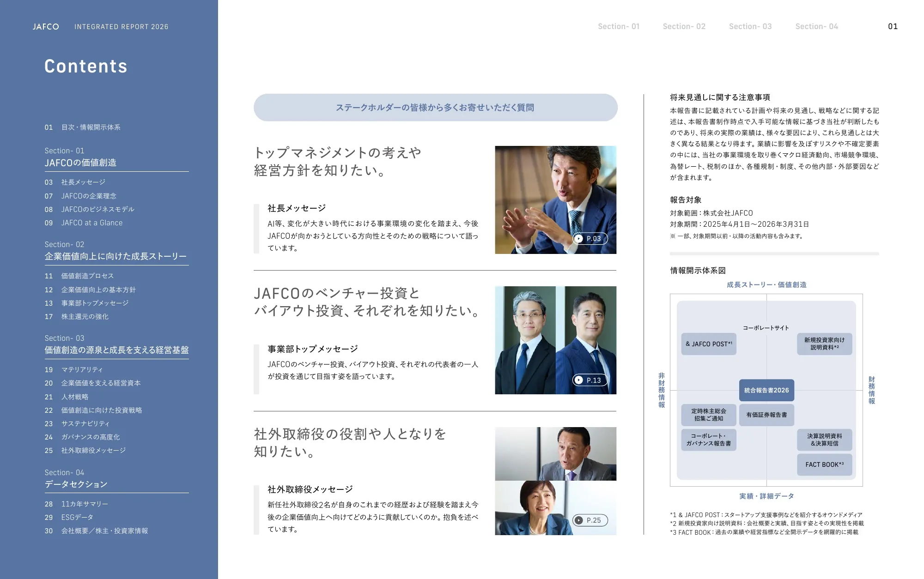Image resolution: width=924 pixels, height=579 pixels.
Task: Open contents entry 08 JAFCOのビジネスモデル
Action: click(x=89, y=209)
